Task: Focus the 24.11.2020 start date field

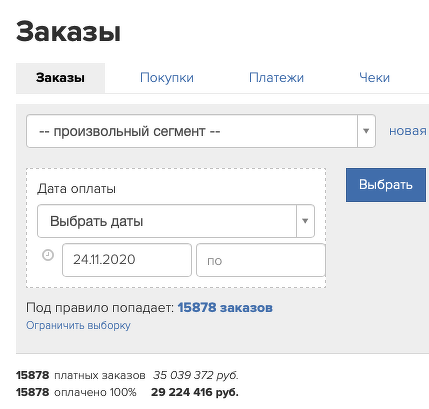Action: 127,260
